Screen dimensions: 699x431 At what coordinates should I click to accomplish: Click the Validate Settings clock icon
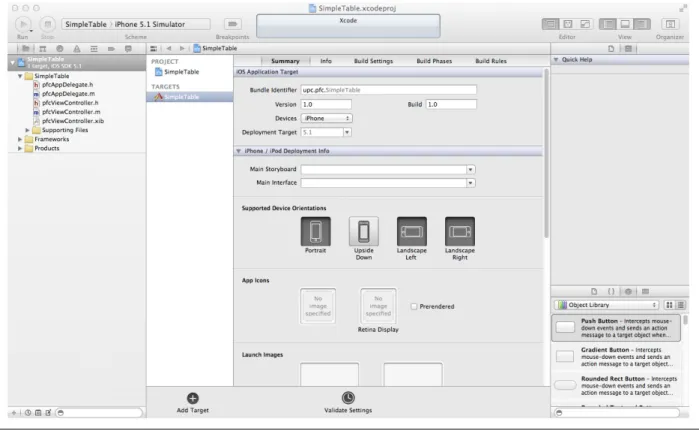[348, 398]
